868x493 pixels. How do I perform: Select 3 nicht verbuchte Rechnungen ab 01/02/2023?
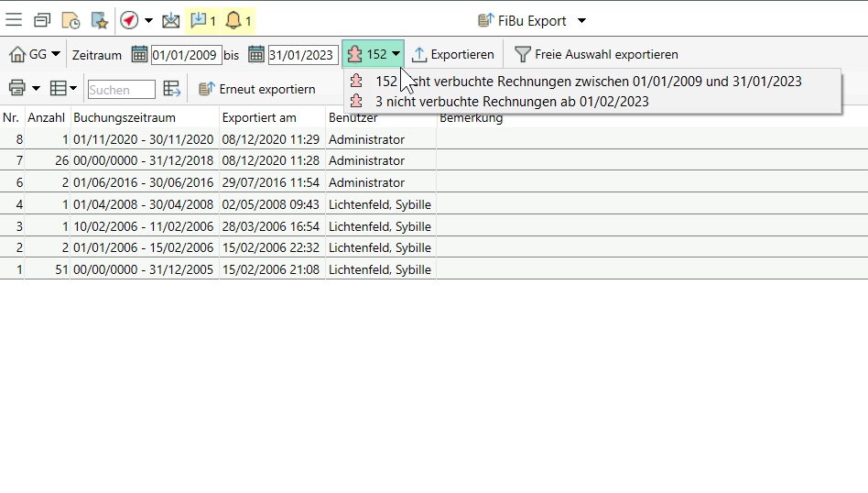(511, 102)
